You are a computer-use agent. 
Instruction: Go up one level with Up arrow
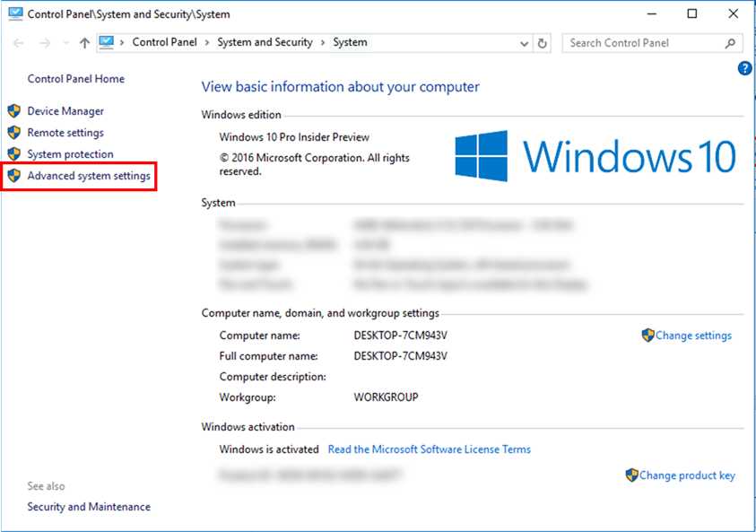pyautogui.click(x=84, y=43)
